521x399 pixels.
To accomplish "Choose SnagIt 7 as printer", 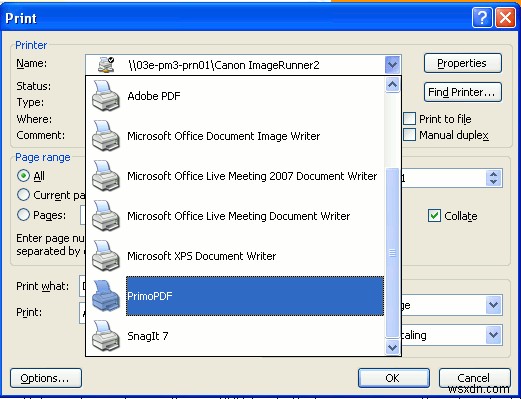I will (235, 336).
